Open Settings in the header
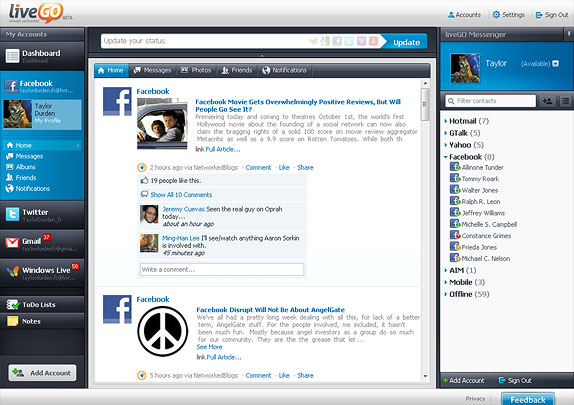The height and width of the screenshot is (405, 574). [x=508, y=15]
